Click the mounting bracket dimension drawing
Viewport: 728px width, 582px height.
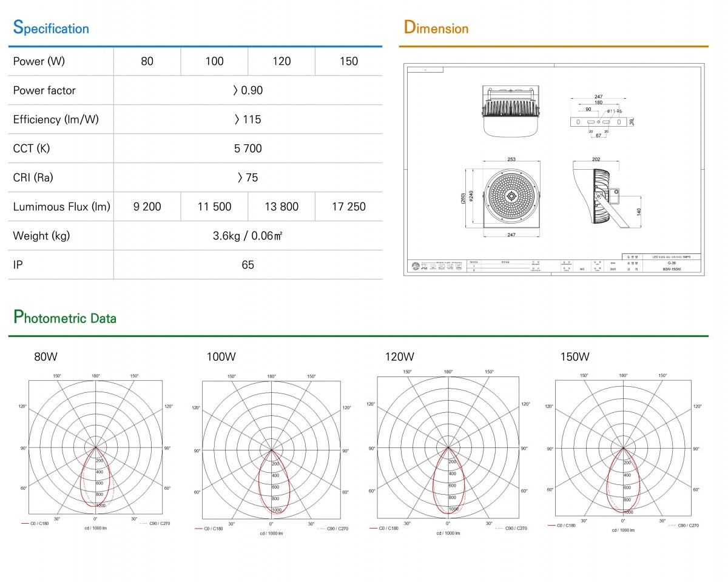click(598, 122)
